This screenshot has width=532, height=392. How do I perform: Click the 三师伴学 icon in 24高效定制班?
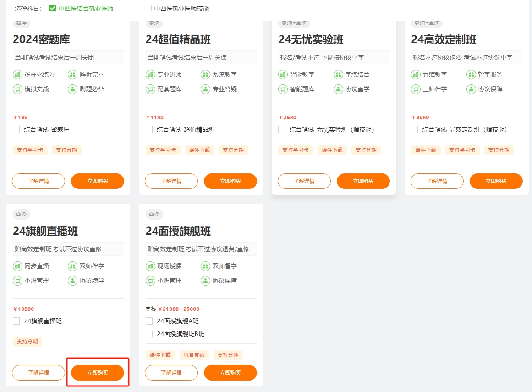point(416,89)
